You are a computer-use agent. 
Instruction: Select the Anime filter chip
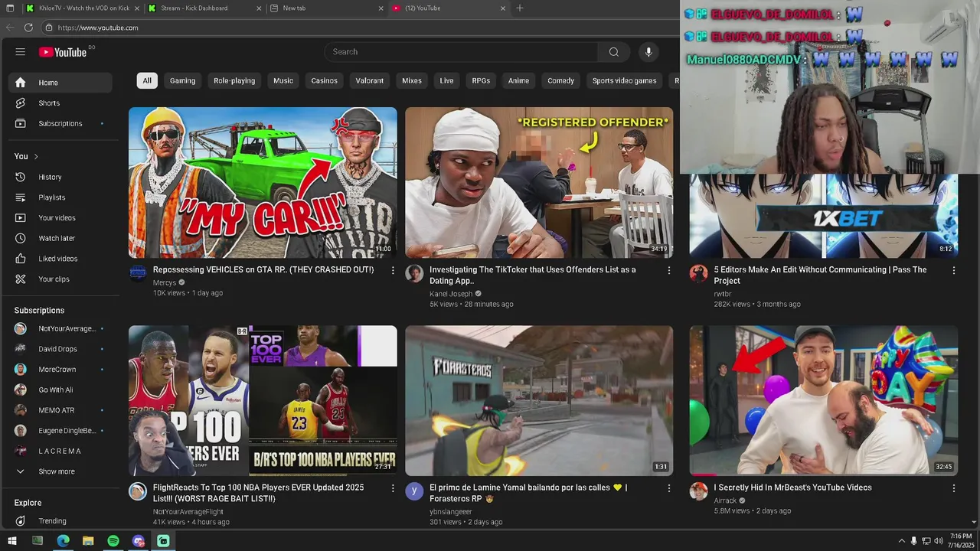[x=518, y=80]
